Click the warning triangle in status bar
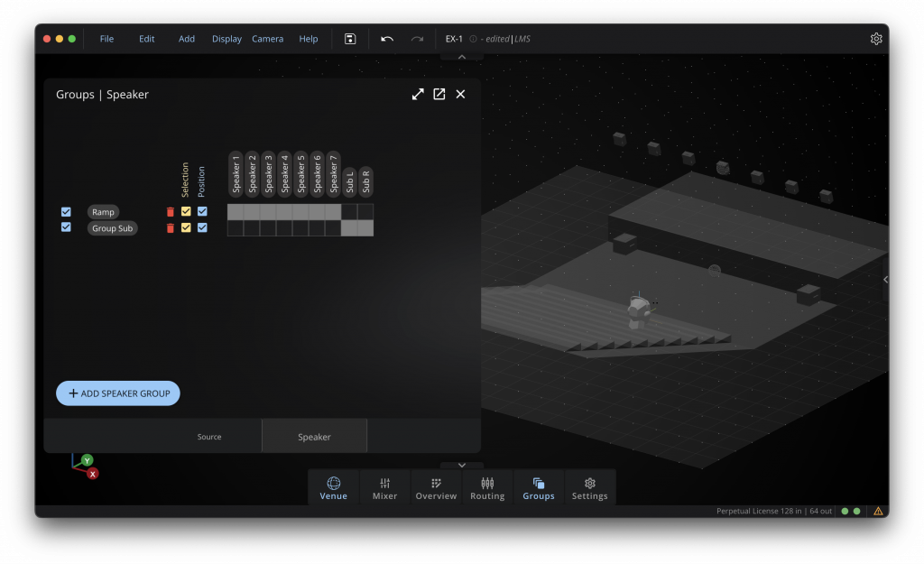This screenshot has width=924, height=564. (878, 511)
